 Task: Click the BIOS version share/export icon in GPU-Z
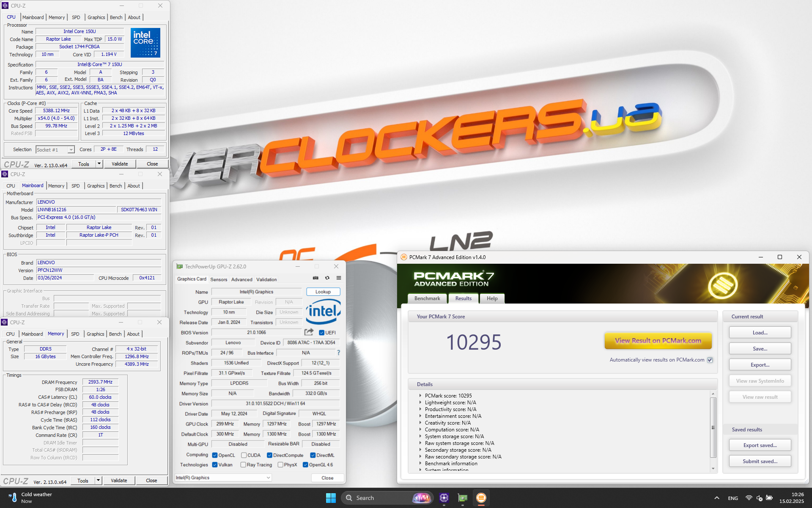tap(309, 332)
